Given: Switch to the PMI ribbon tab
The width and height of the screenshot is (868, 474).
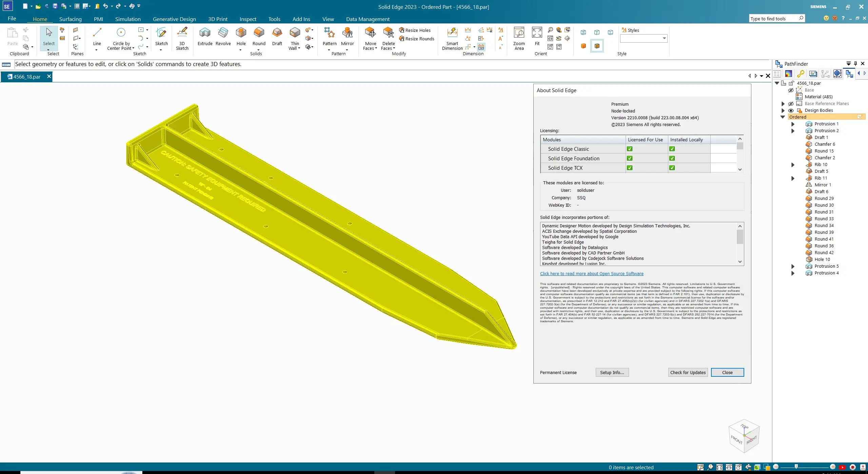Looking at the screenshot, I should coord(98,19).
